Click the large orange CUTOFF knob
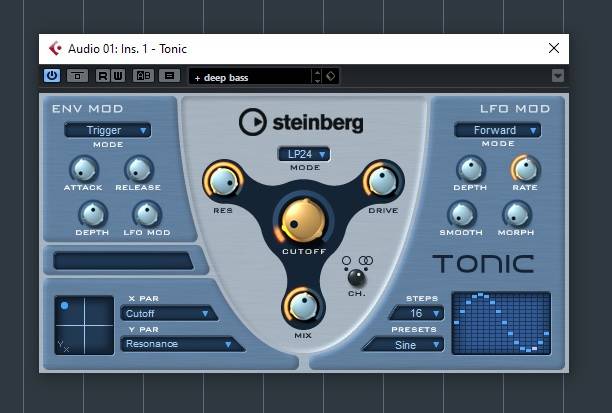This screenshot has height=413, width=612. pos(304,221)
